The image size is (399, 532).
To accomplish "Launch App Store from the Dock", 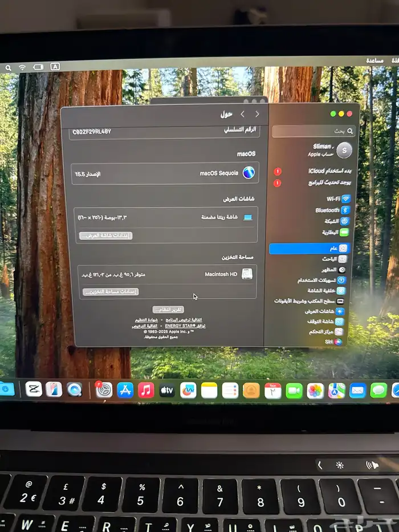I will [x=125, y=390].
